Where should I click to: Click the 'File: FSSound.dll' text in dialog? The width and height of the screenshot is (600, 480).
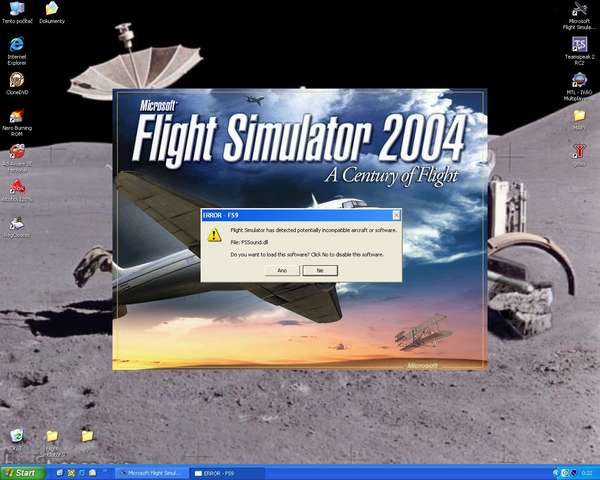coord(249,242)
